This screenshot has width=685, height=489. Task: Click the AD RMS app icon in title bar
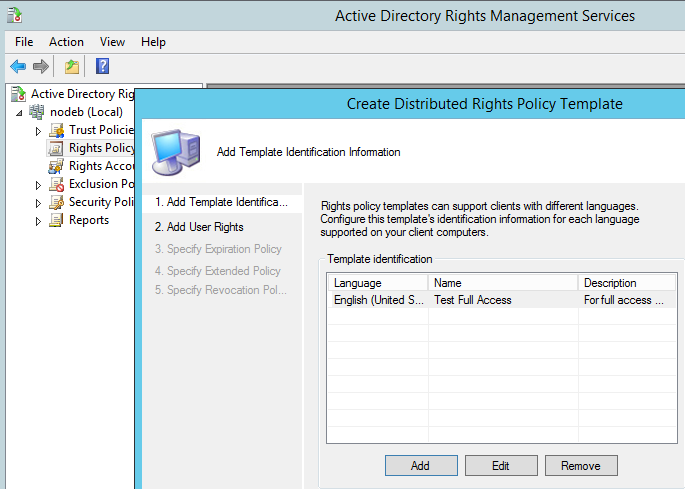(14, 15)
